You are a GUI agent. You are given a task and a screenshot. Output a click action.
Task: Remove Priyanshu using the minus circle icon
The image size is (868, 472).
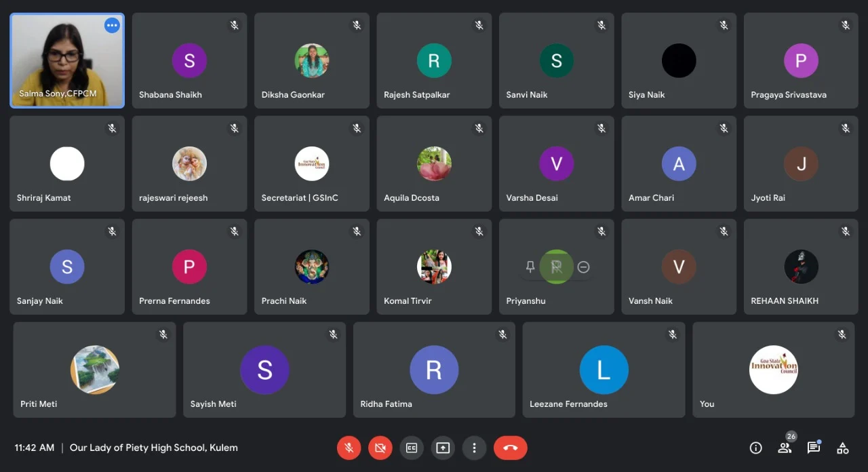click(x=583, y=267)
